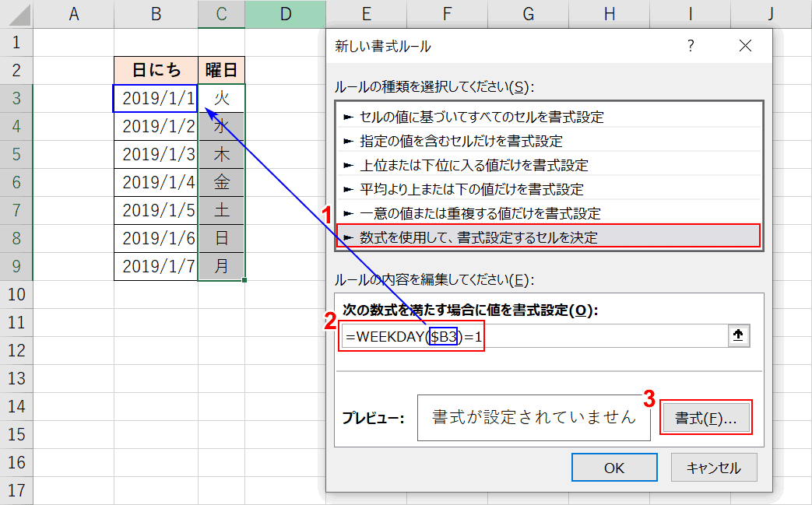Select row 3 header

(x=16, y=98)
